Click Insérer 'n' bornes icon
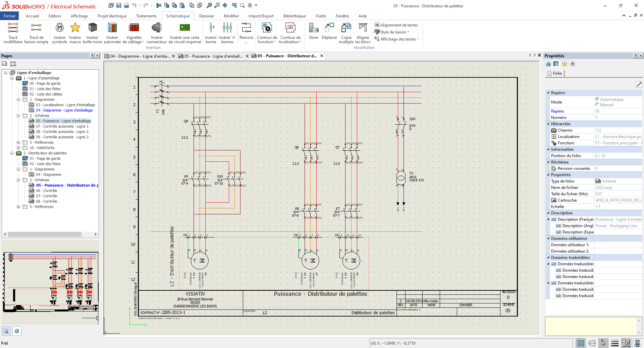The width and height of the screenshot is (644, 348). [x=227, y=27]
